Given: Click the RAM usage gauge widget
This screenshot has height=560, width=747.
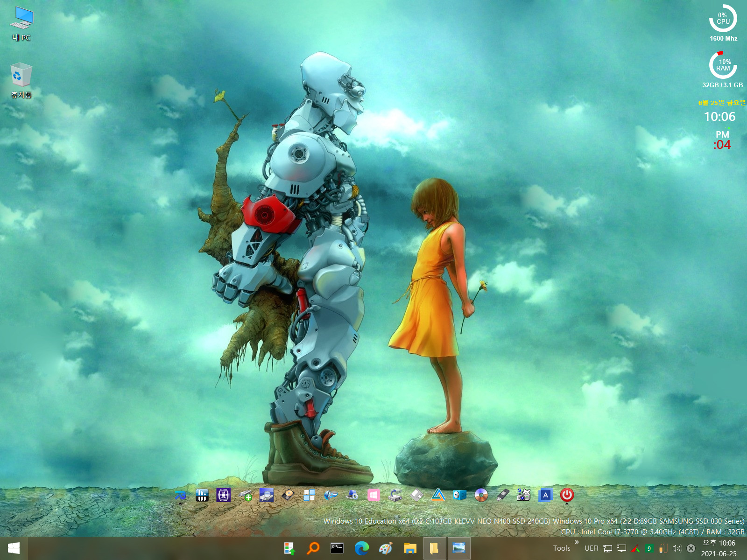Looking at the screenshot, I should 723,65.
